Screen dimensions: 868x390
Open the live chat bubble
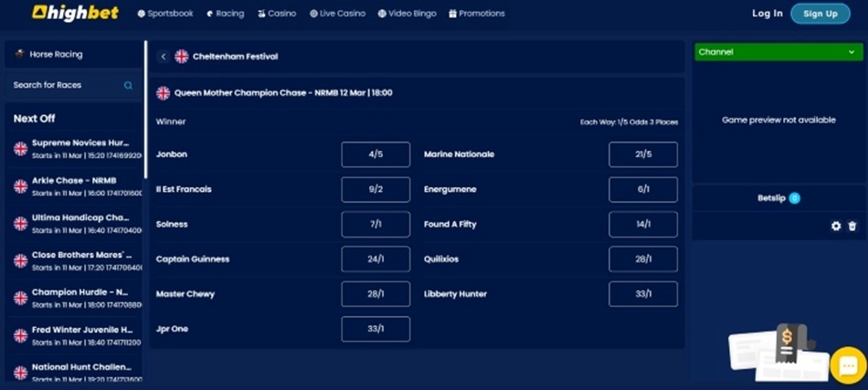pos(848,365)
